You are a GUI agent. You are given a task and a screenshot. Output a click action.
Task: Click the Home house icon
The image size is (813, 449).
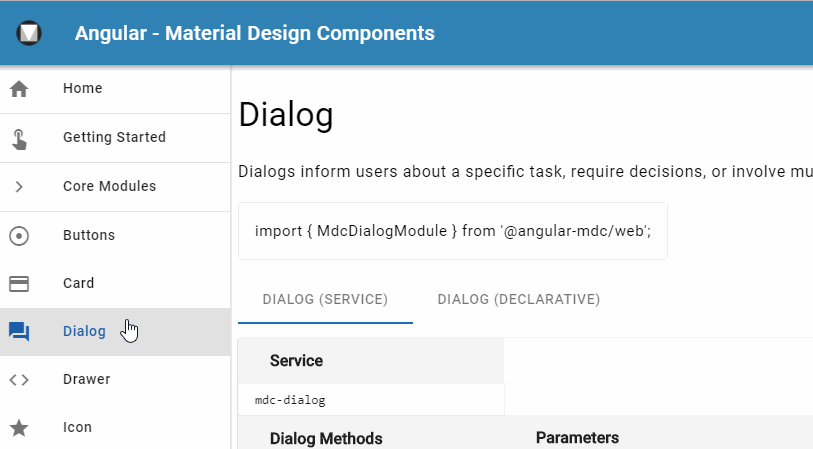point(19,89)
